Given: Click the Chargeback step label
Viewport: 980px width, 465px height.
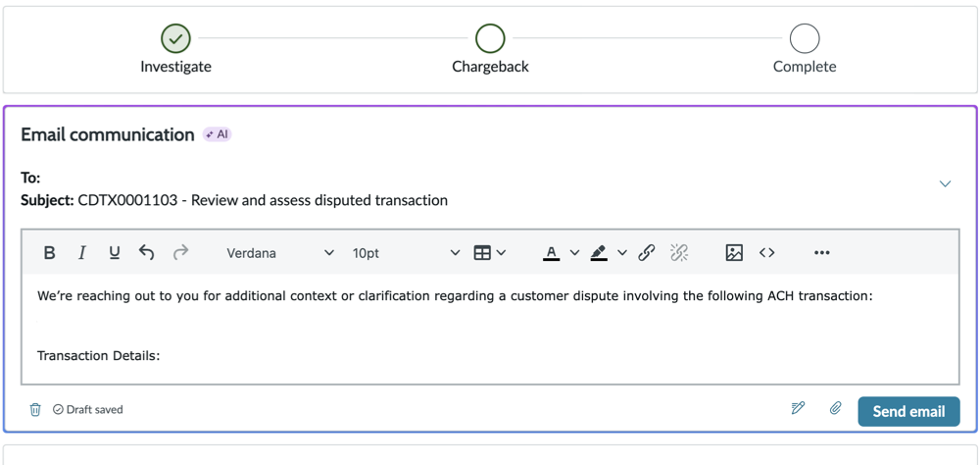Looking at the screenshot, I should 491,67.
